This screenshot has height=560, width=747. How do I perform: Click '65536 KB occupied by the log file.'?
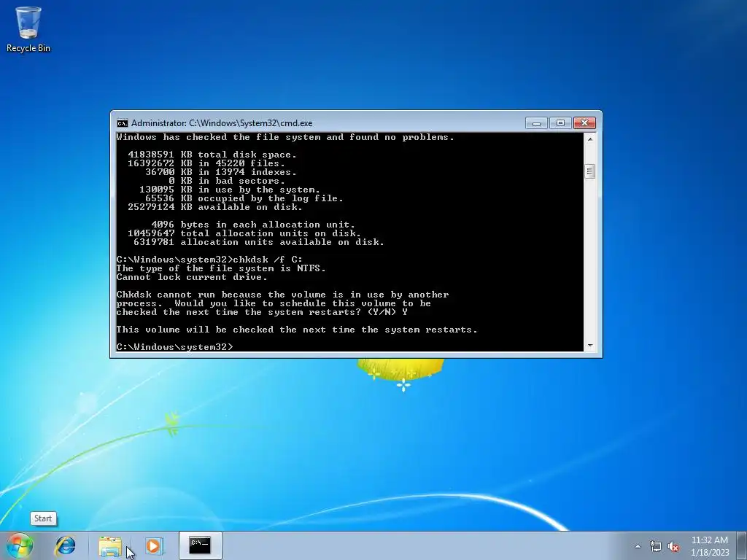click(x=244, y=198)
